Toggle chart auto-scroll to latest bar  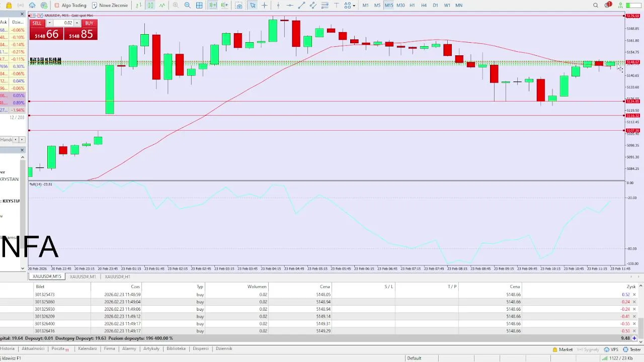tap(213, 6)
